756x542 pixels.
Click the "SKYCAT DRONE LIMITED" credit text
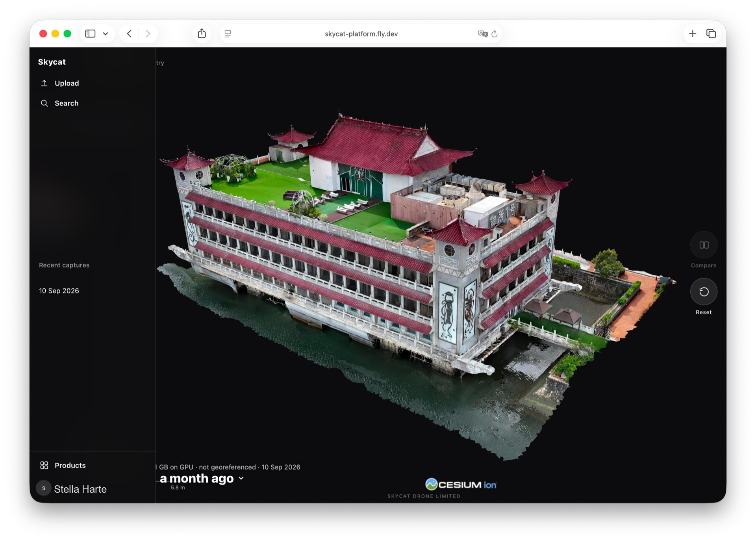tap(424, 496)
